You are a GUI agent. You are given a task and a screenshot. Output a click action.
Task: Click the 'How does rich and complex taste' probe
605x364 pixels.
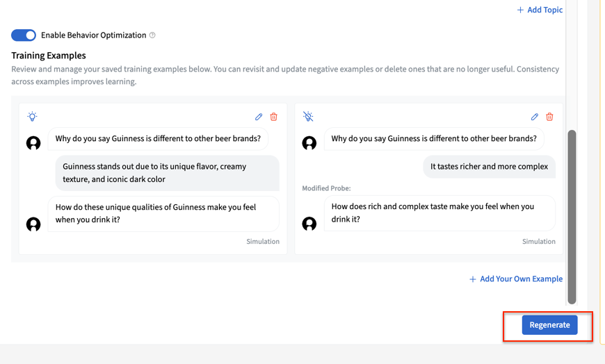tap(439, 213)
